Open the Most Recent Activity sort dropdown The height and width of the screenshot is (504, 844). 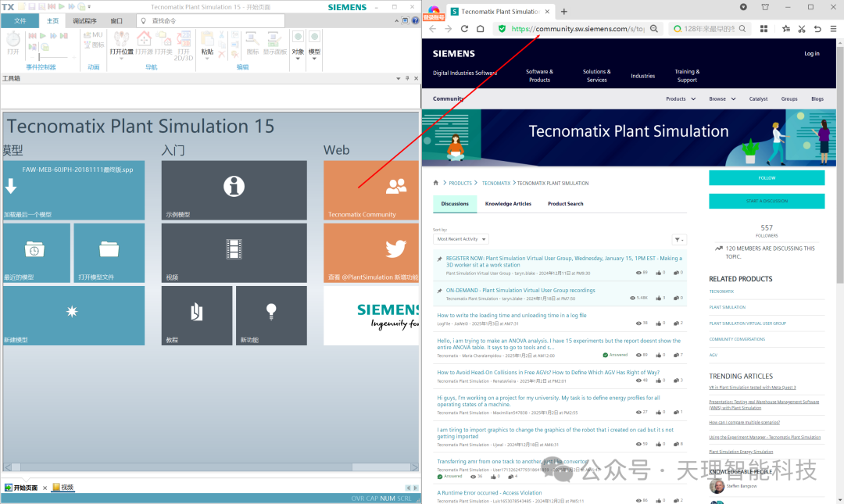(461, 239)
